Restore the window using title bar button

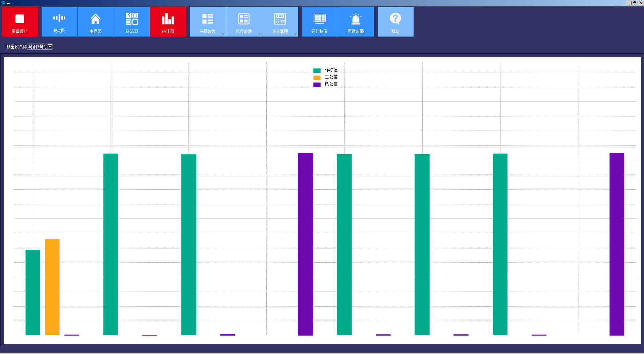coord(634,3)
